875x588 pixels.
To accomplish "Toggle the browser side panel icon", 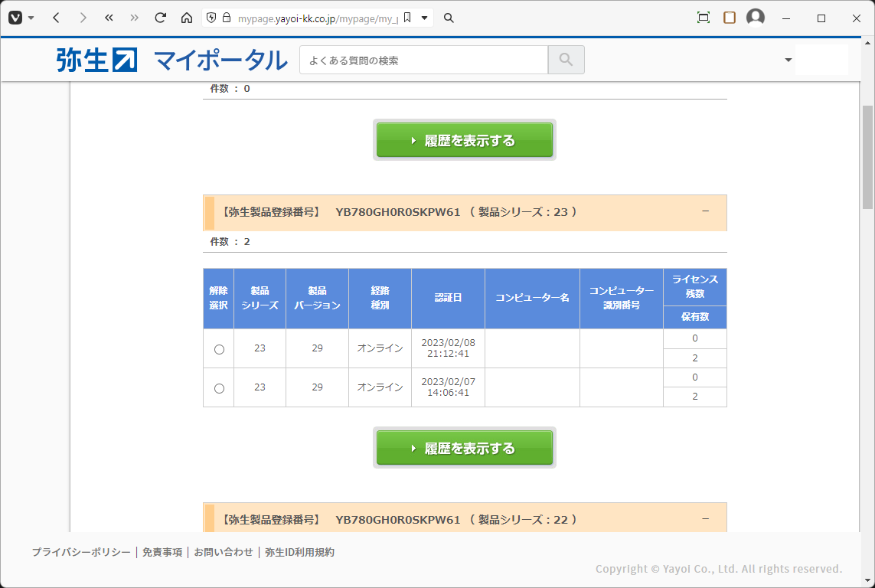I will tap(730, 18).
